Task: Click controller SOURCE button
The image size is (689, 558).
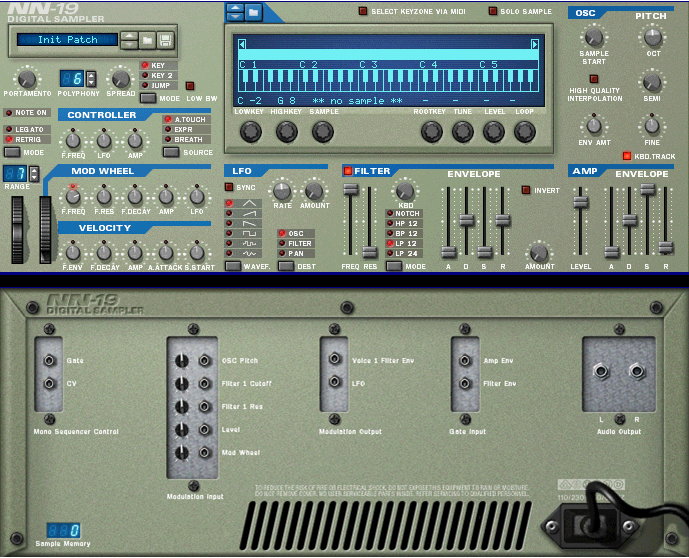Action: pos(171,152)
